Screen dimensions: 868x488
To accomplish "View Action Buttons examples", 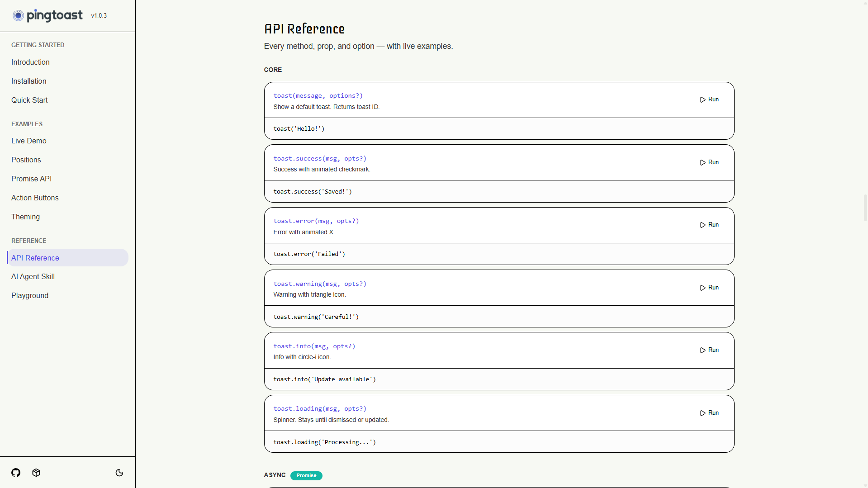I will 35,198.
